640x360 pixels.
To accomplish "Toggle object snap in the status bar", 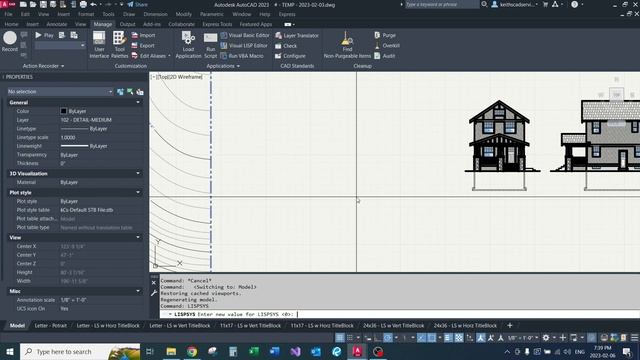I will pyautogui.click(x=431, y=338).
